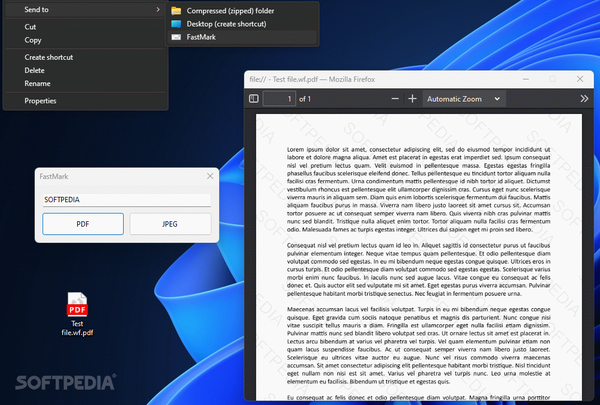The height and width of the screenshot is (405, 600).
Task: Expand the Send to submenu
Action: pos(85,10)
